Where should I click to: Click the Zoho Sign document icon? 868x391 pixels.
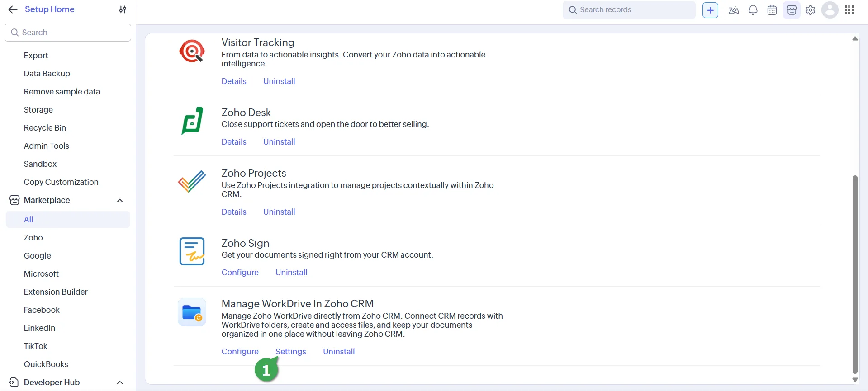point(192,251)
